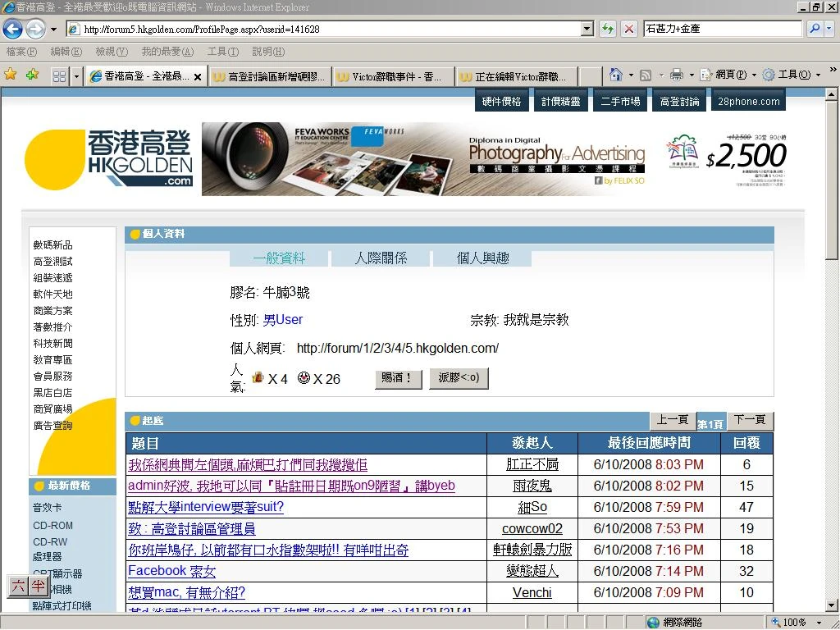The image size is (840, 630).
Task: Click the Quick Tabs grid icon
Action: pyautogui.click(x=59, y=76)
